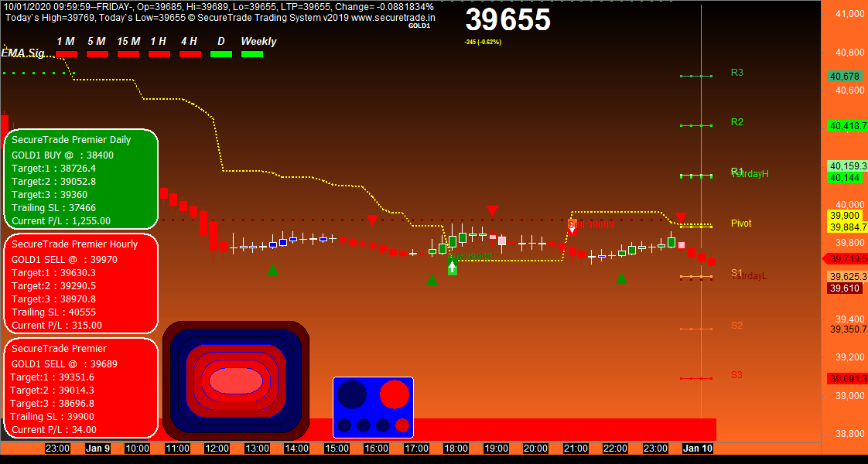This screenshot has width=868, height=464.
Task: Select the 4 H timeframe label
Action: (189, 42)
